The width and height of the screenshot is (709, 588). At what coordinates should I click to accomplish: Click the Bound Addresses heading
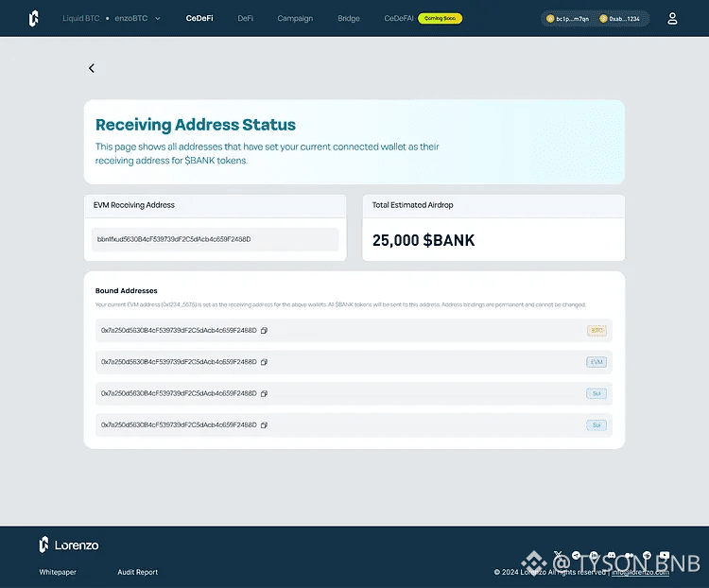pos(126,291)
